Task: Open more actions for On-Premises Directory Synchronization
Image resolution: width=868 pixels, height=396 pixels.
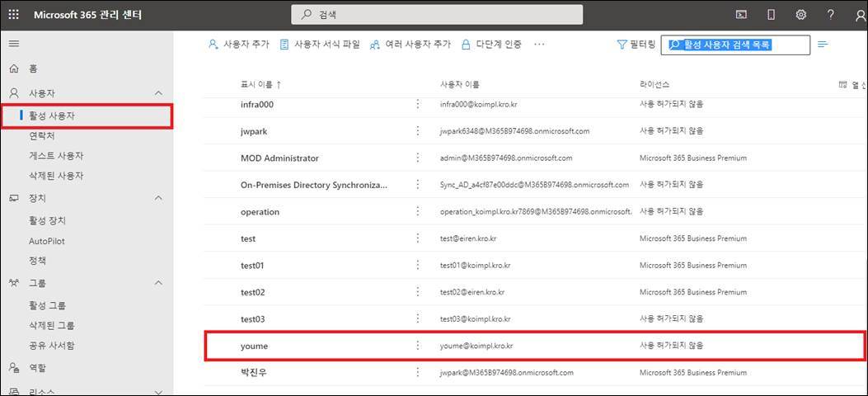Action: tap(418, 185)
